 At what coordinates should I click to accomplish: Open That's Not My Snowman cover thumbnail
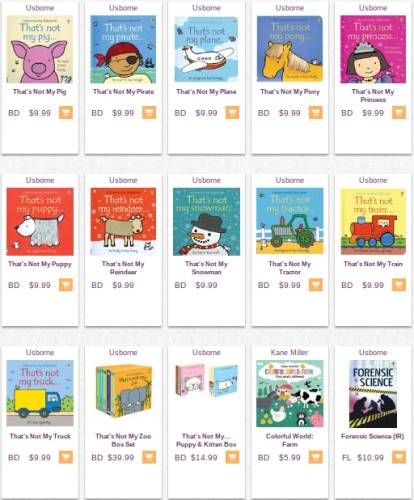pyautogui.click(x=206, y=222)
